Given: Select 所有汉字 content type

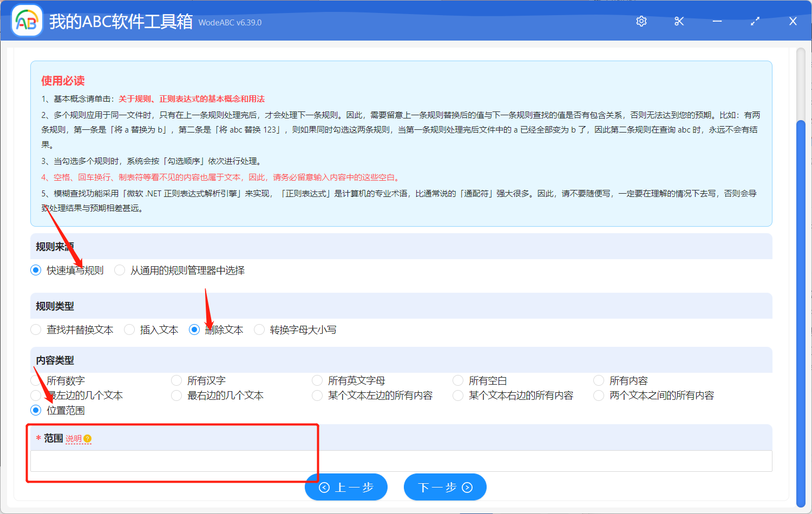Looking at the screenshot, I should point(176,381).
